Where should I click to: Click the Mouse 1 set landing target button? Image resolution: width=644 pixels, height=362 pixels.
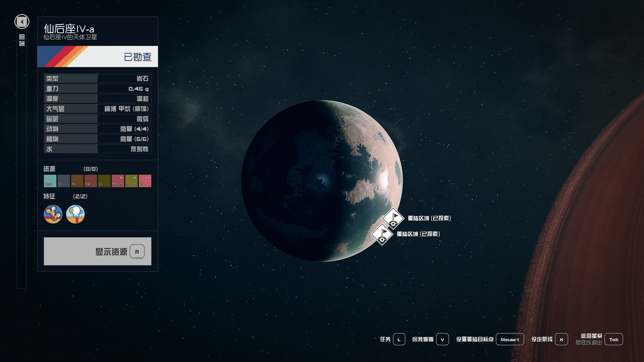click(x=510, y=339)
